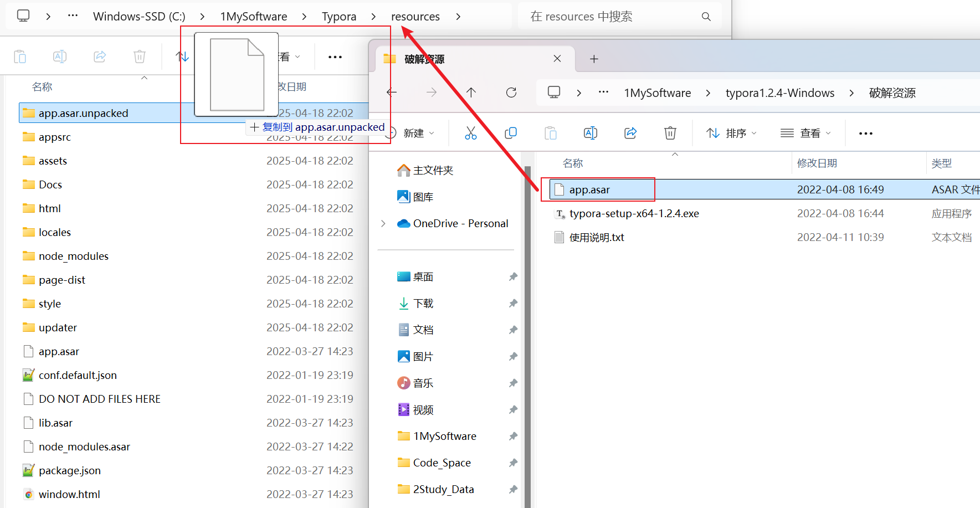Open the more options ellipsis in front window toolbar
This screenshot has width=980, height=508.
click(866, 134)
